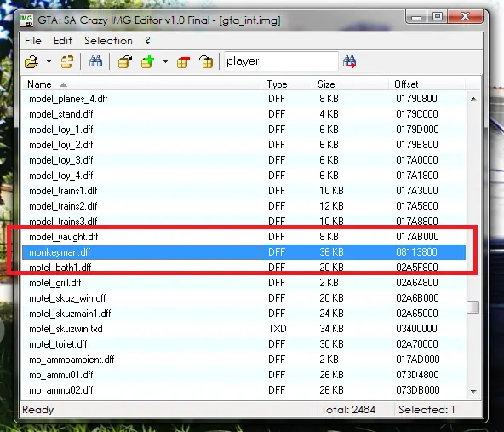The width and height of the screenshot is (504, 432).
Task: Click the scrollbar down arrow
Action: coord(473,392)
